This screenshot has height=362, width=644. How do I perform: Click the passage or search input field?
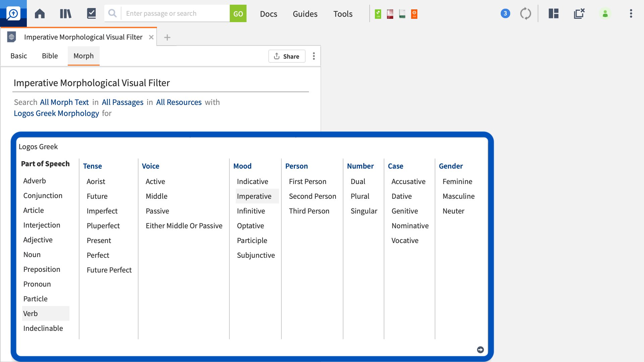[x=175, y=13]
